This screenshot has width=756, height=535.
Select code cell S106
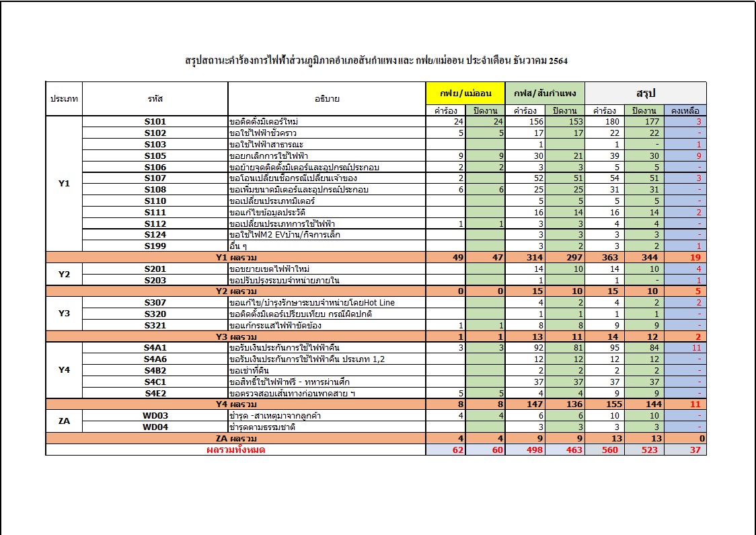point(155,167)
